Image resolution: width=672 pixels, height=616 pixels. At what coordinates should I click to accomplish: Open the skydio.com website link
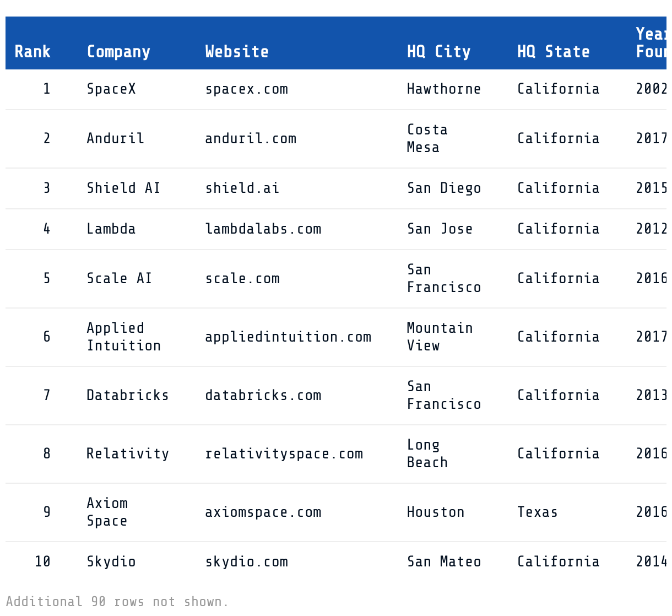point(246,562)
